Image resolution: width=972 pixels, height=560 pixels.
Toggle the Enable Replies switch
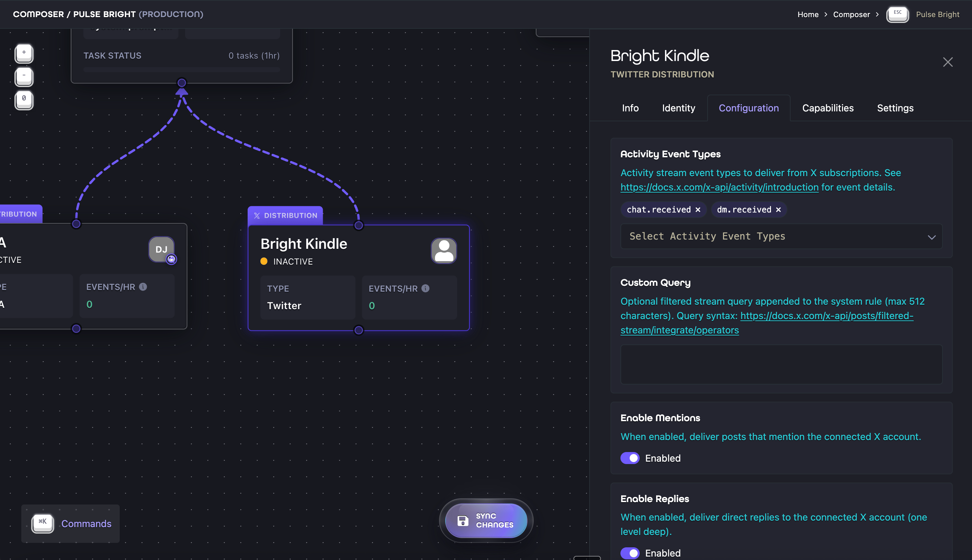[x=630, y=553]
